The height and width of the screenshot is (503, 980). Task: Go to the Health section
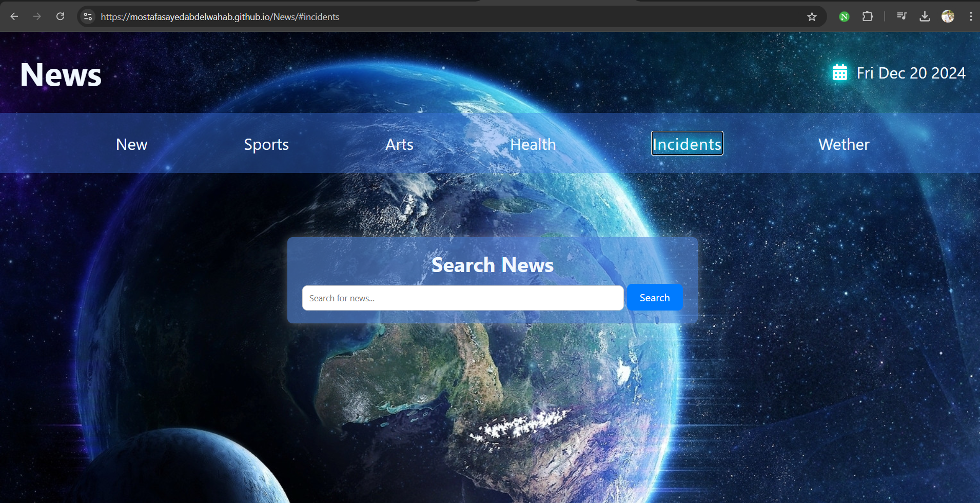533,144
